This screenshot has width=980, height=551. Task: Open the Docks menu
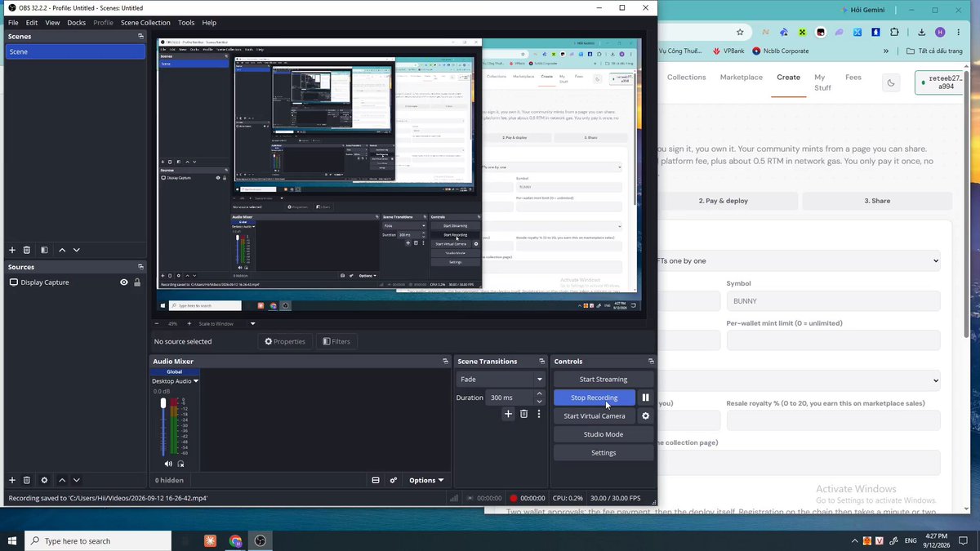point(76,23)
